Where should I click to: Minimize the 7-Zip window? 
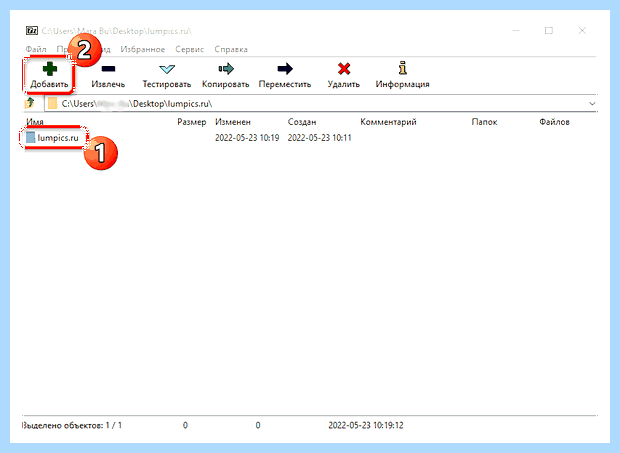coord(516,30)
